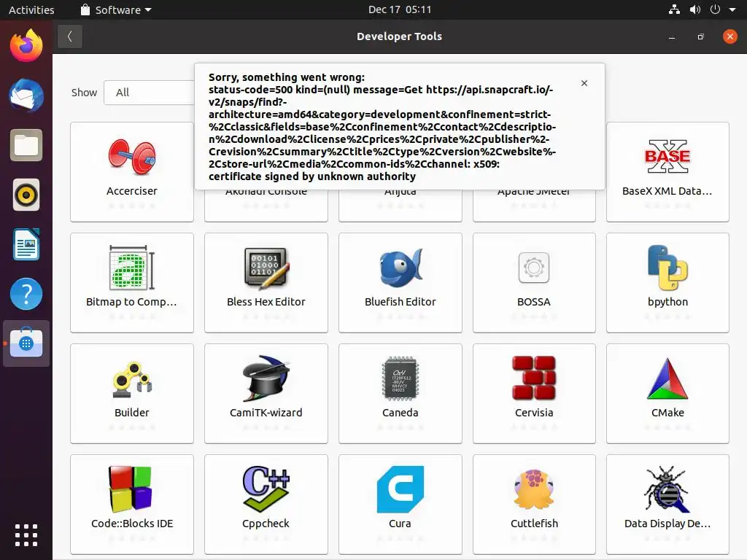Open the clock calendar Dec 17
Viewport: 747px width, 560px height.
(x=400, y=9)
